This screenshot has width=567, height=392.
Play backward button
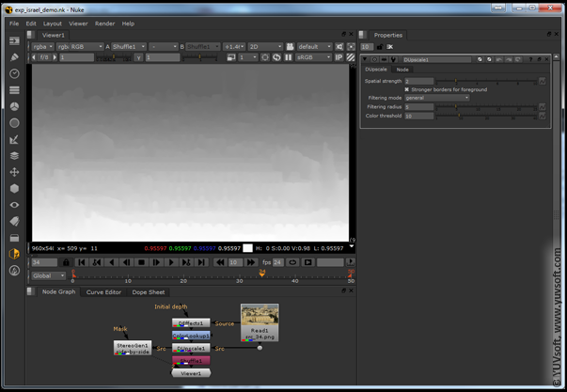click(x=112, y=262)
